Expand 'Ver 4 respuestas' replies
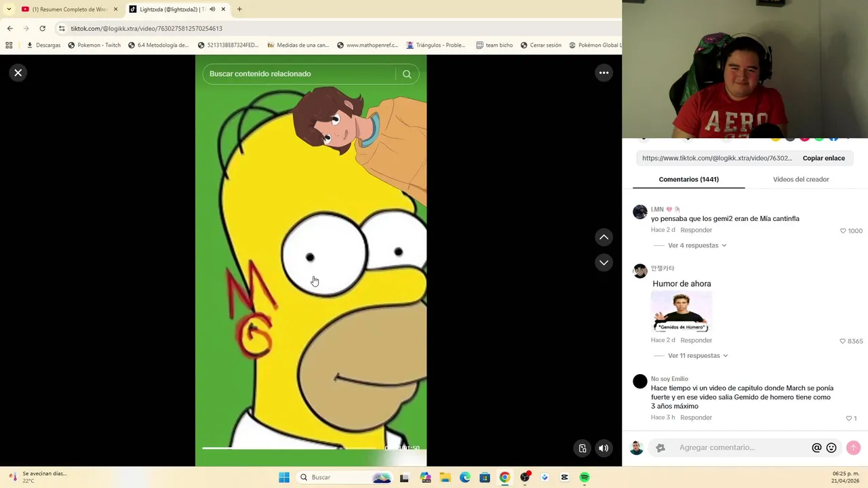The width and height of the screenshot is (868, 488). (x=697, y=245)
